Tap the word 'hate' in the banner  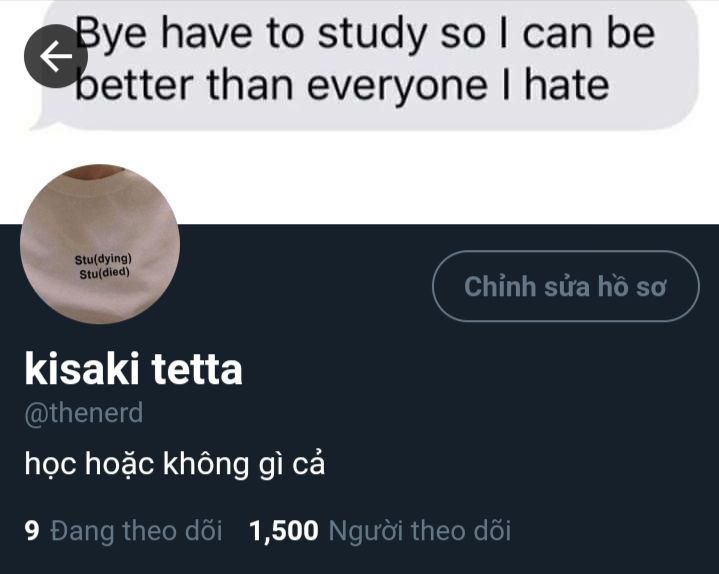click(x=567, y=85)
